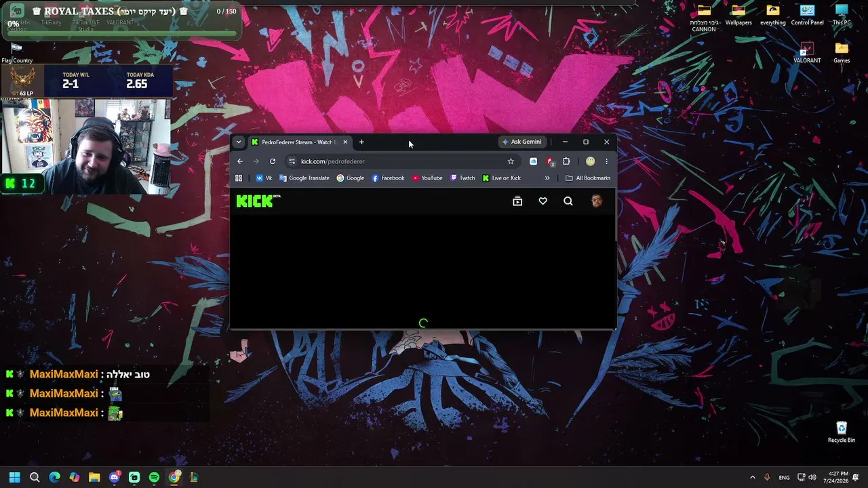
Task: Open the YouTube bookmark
Action: (x=427, y=178)
